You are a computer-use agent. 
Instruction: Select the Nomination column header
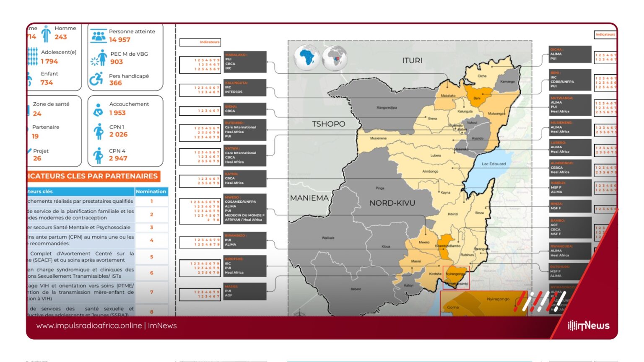click(151, 191)
